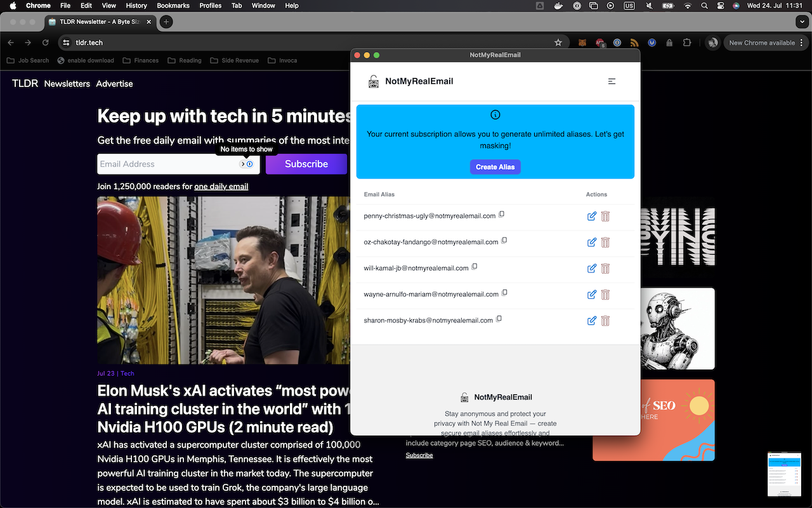Open the Elon Musk server room photo
Image resolution: width=812 pixels, height=508 pixels.
[x=223, y=280]
